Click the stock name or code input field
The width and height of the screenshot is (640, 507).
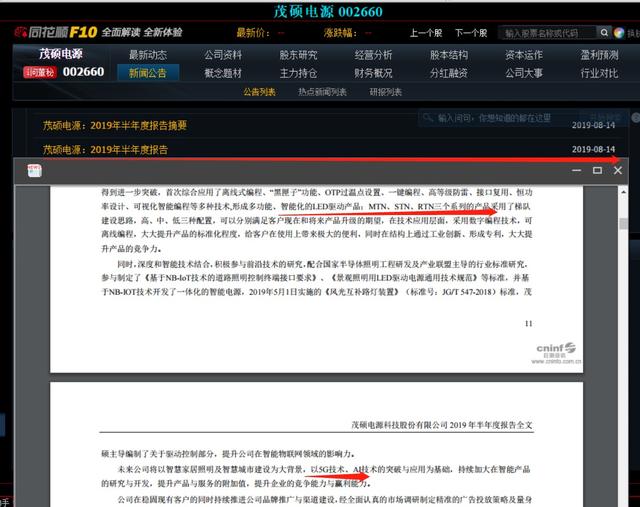click(x=547, y=33)
